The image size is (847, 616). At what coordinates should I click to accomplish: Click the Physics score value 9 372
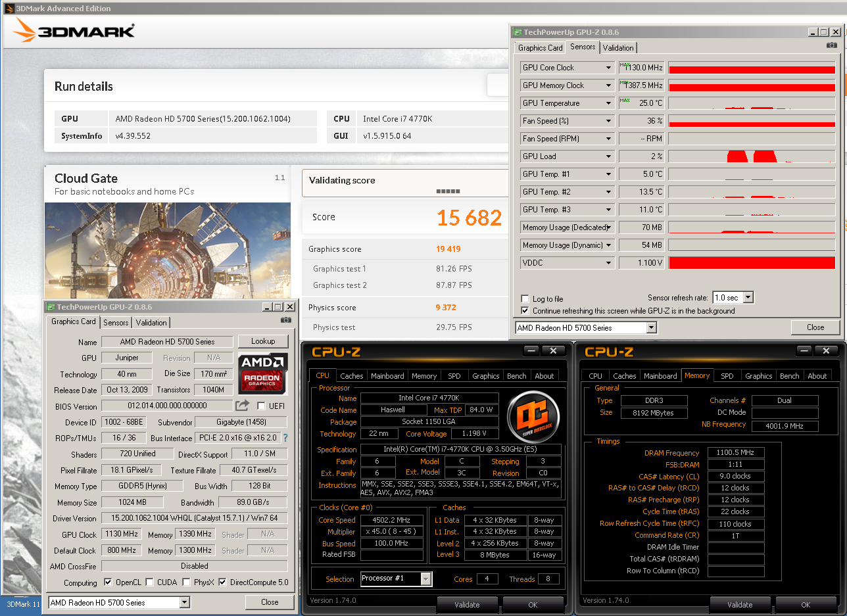tap(446, 308)
